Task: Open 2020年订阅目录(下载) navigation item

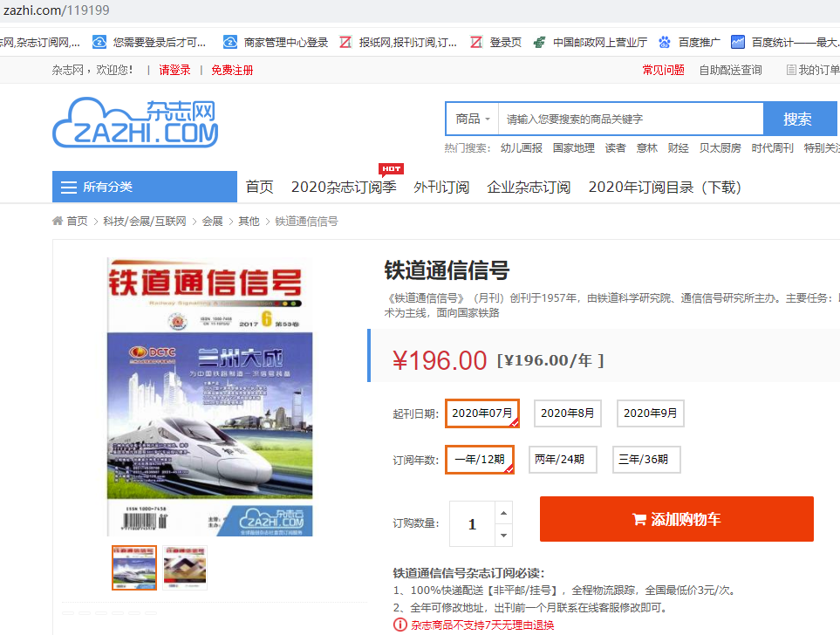Action: (665, 187)
